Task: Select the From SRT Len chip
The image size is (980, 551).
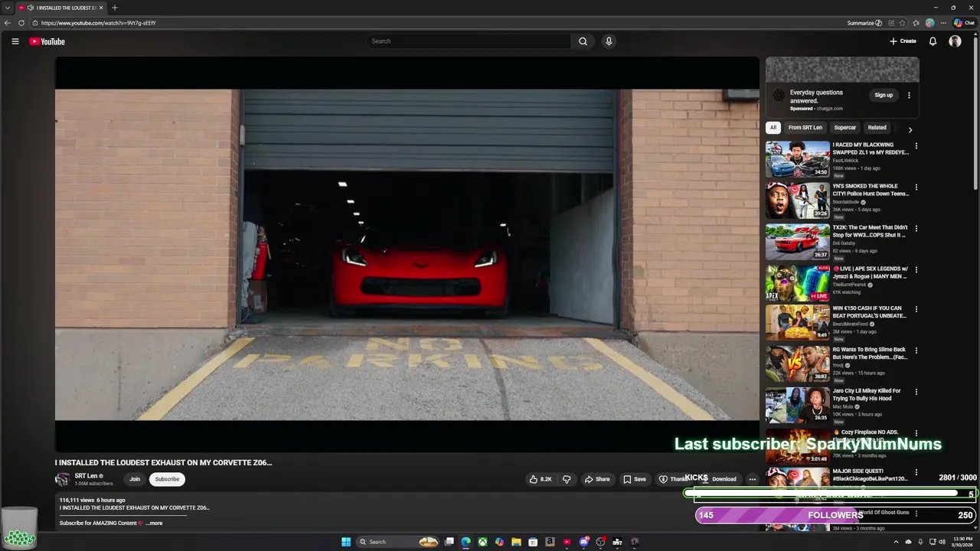Action: point(805,128)
